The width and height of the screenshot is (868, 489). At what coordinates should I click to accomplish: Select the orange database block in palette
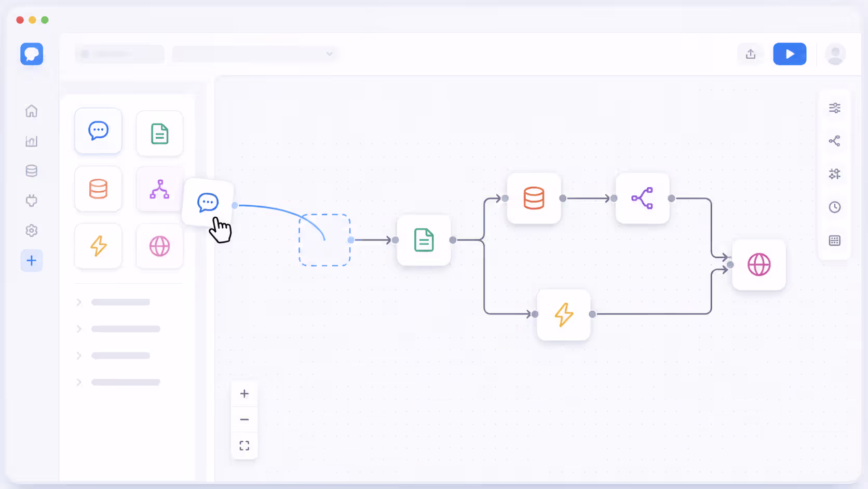[x=98, y=189]
